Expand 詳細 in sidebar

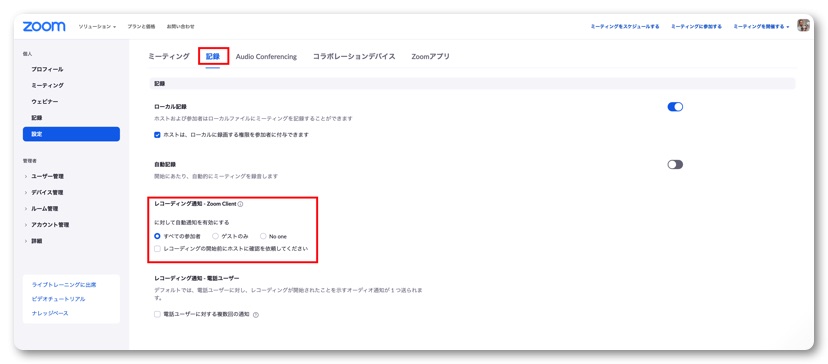coord(33,241)
